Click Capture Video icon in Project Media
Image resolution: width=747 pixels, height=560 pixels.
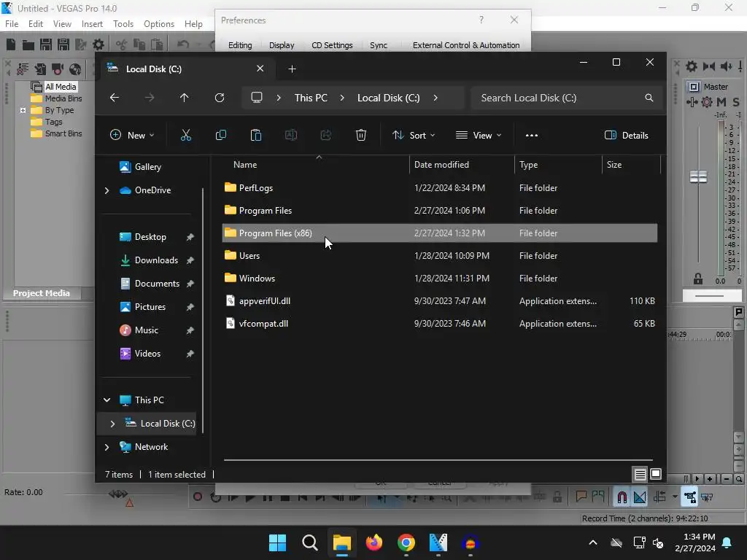58,69
